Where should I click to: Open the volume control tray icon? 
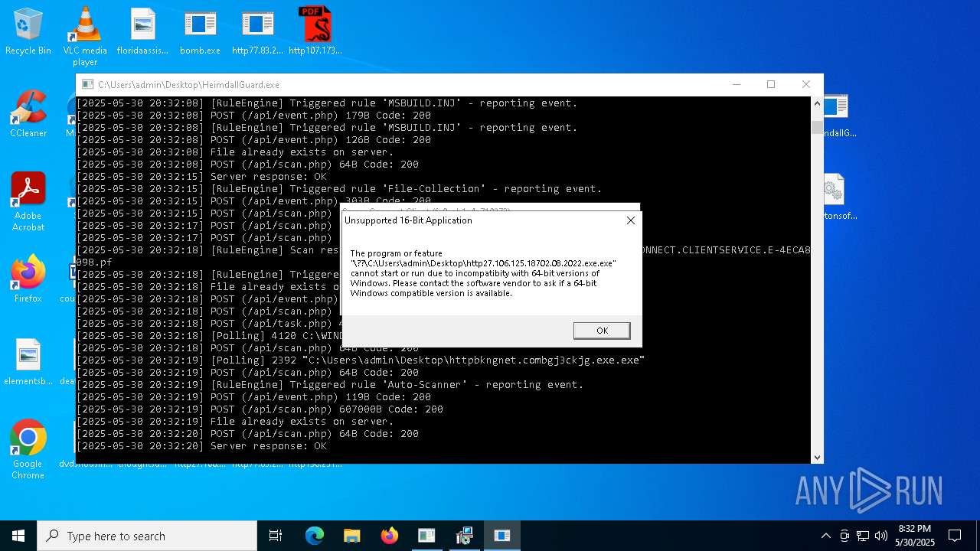(881, 536)
